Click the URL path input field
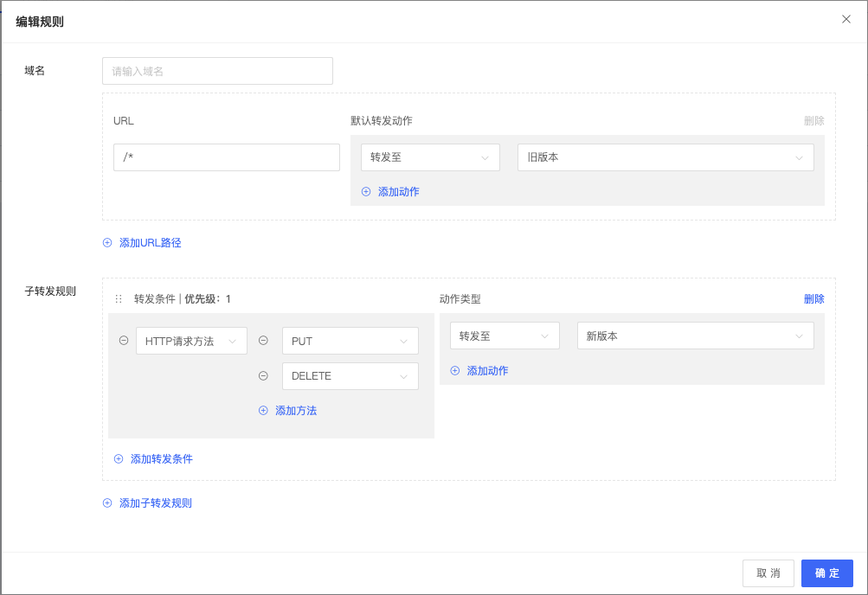This screenshot has width=868, height=595. (226, 157)
